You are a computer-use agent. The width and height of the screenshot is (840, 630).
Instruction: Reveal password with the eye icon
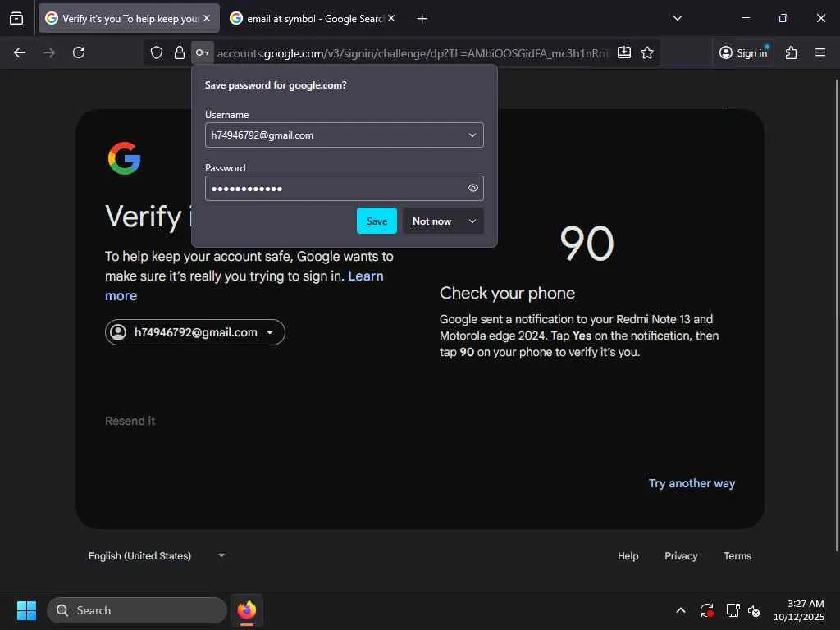click(x=473, y=188)
